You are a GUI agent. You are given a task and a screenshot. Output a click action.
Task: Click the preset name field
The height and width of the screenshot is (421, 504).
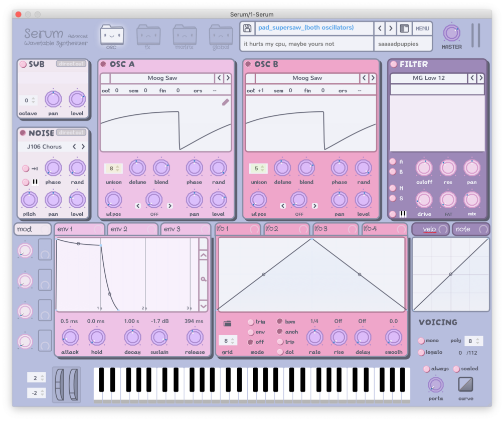point(314,28)
